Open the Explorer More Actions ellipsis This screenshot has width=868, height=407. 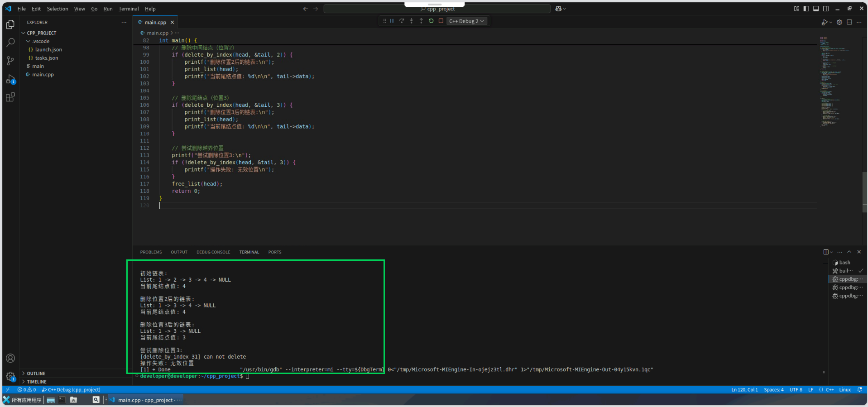tap(124, 22)
